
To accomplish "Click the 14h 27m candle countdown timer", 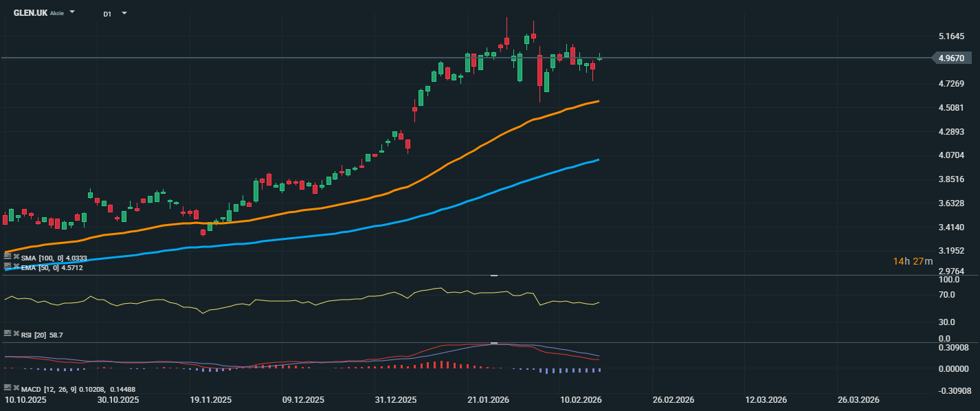I will (913, 261).
